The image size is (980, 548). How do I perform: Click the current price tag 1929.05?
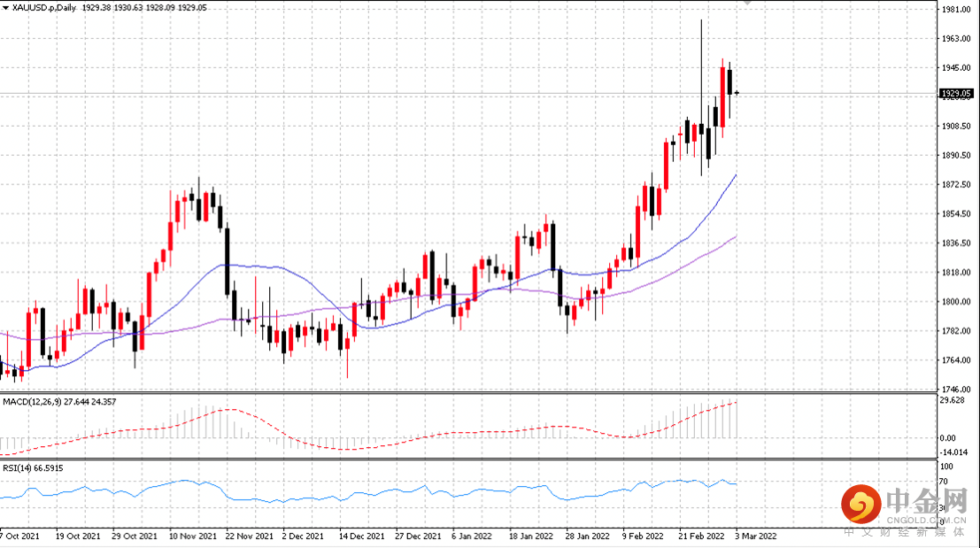click(x=956, y=93)
